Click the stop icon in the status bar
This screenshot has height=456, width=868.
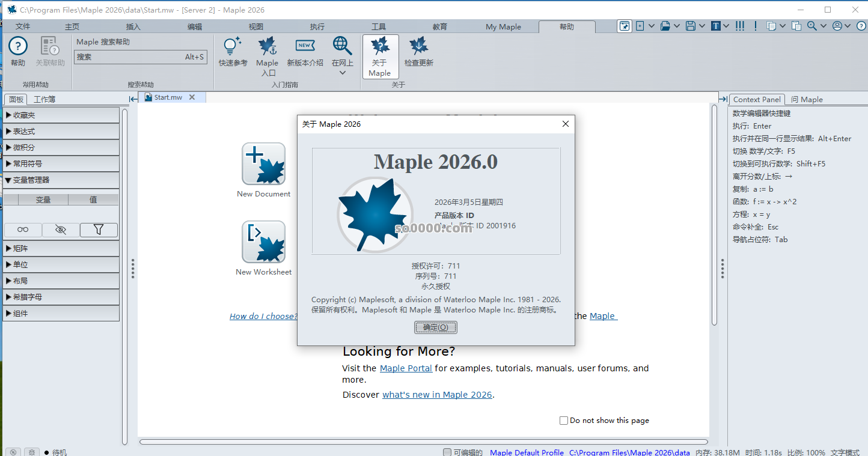(13, 452)
